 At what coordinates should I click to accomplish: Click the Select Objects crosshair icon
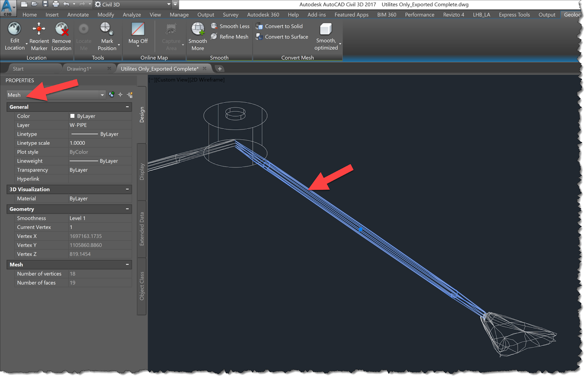[x=121, y=95]
